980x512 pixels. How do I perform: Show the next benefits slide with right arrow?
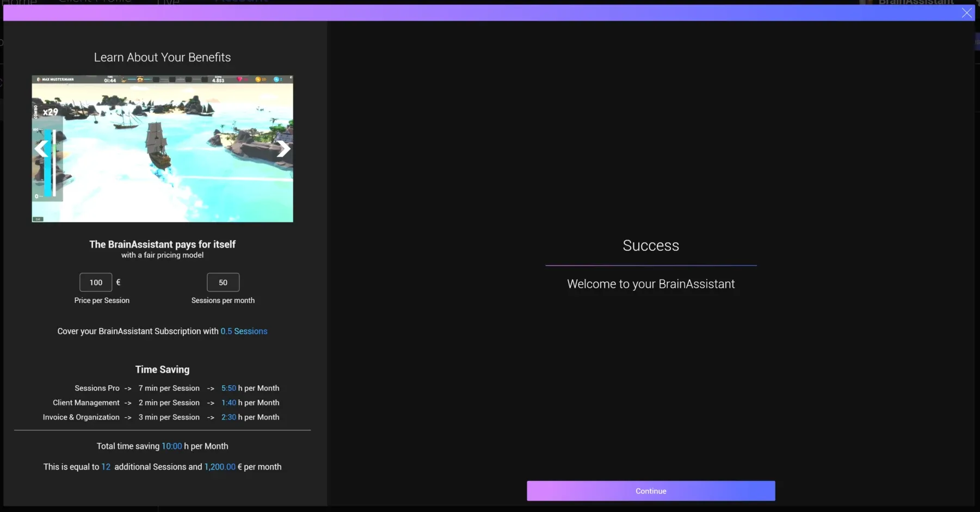283,149
